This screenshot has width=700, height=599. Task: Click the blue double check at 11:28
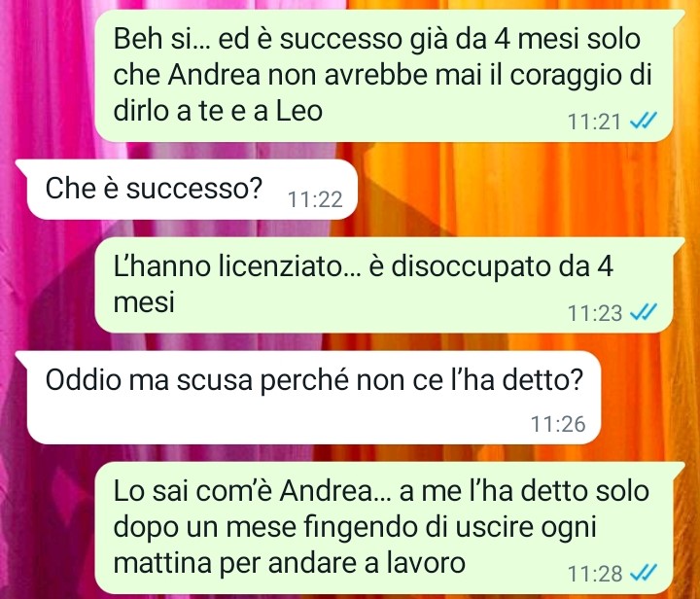tap(643, 572)
